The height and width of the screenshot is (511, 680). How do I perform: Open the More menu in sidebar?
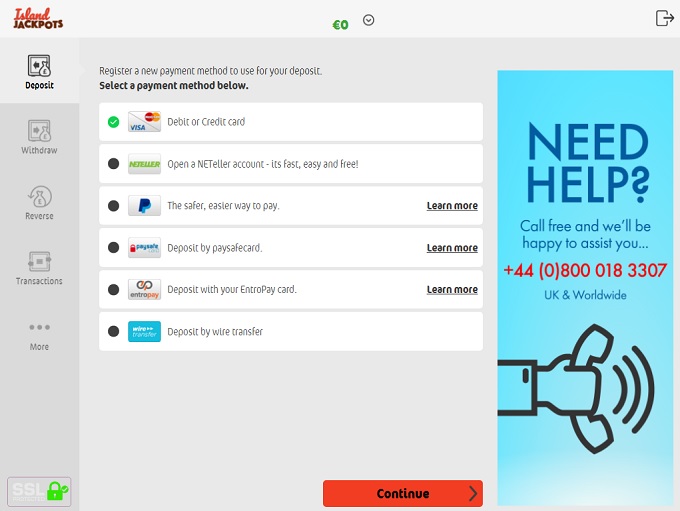39,335
